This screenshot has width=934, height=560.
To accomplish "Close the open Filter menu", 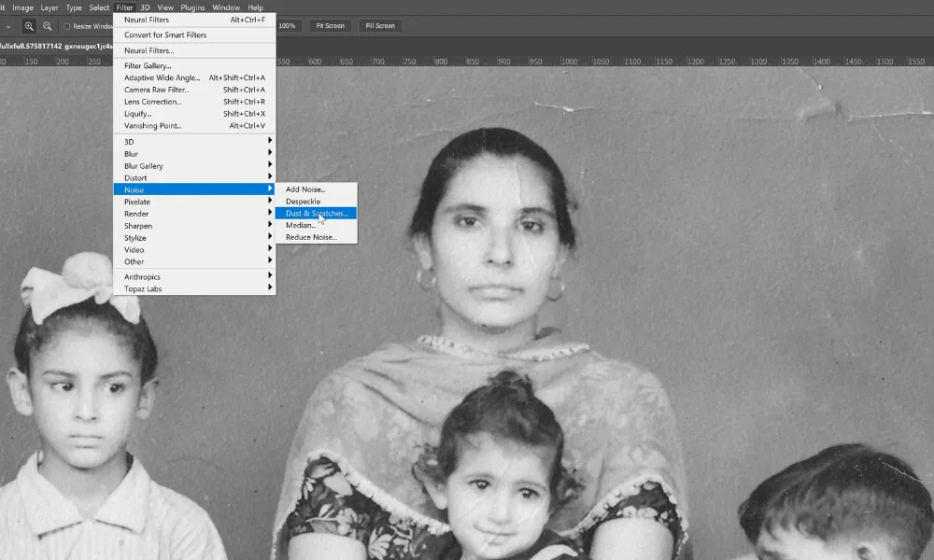I will tap(124, 7).
